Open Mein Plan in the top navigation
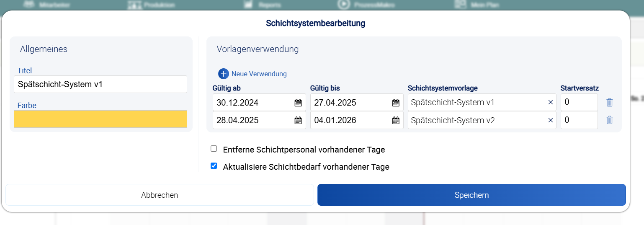 [x=477, y=5]
